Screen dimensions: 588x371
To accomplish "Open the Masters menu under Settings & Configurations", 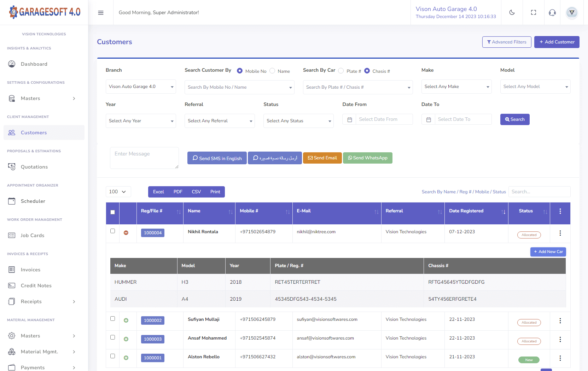I will click(30, 98).
